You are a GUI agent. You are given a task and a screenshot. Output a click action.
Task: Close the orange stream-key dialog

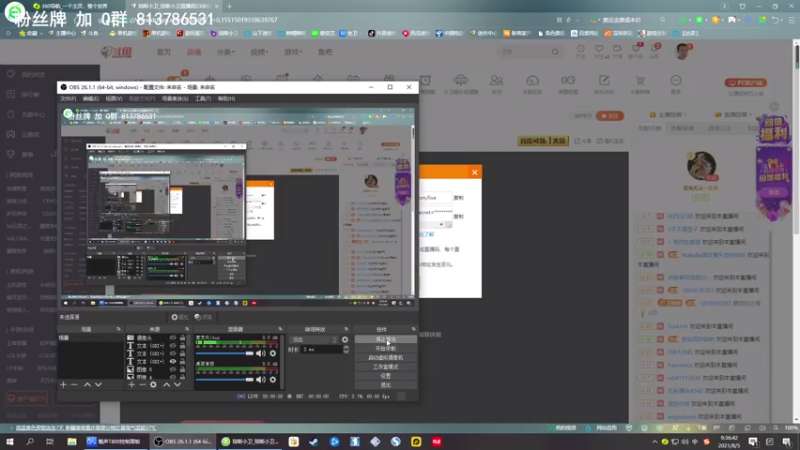point(474,172)
